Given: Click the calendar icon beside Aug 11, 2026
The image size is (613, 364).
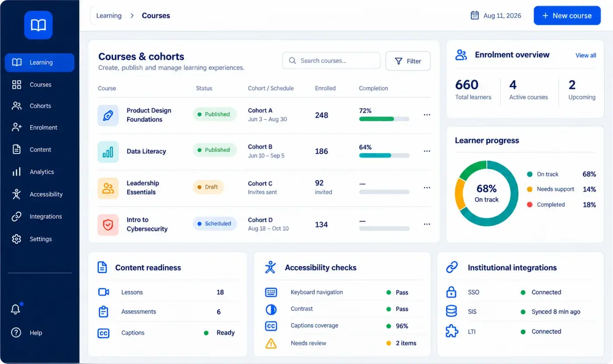Looking at the screenshot, I should coord(475,15).
